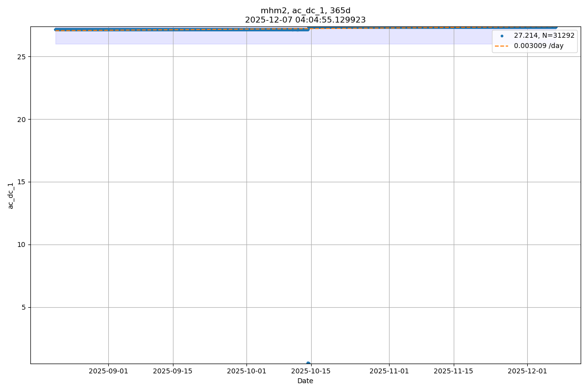Click the y-axis tick label 15
The height and width of the screenshot is (392, 588).
pyautogui.click(x=22, y=182)
